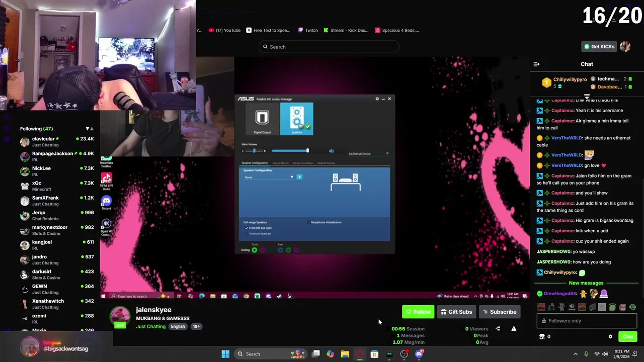Image resolution: width=644 pixels, height=362 pixels.
Task: Select Speakers device in Realtek manager
Action: tap(297, 119)
